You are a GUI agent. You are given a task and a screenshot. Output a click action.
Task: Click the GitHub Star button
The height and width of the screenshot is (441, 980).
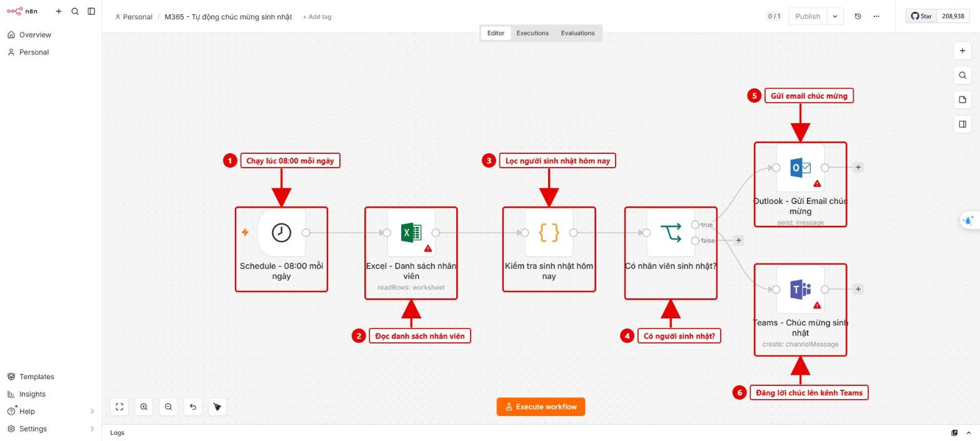(921, 16)
